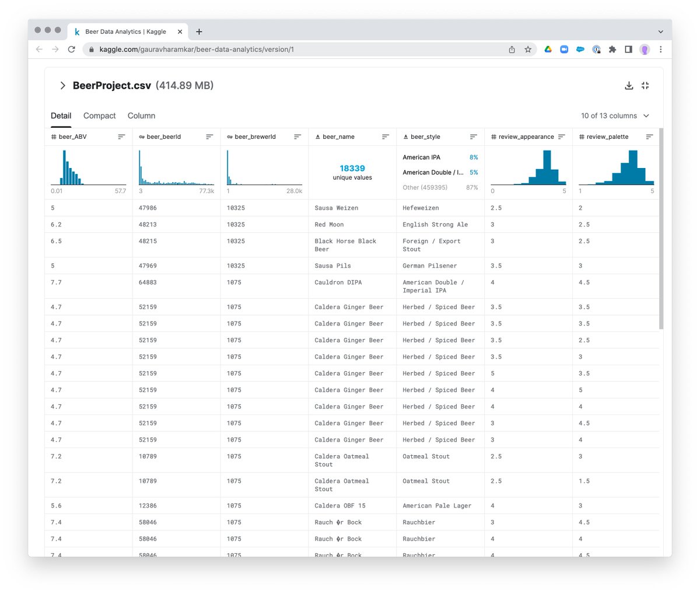Select the Beer Data Analytics Kaggle tab
700x594 pixels.
pos(128,32)
